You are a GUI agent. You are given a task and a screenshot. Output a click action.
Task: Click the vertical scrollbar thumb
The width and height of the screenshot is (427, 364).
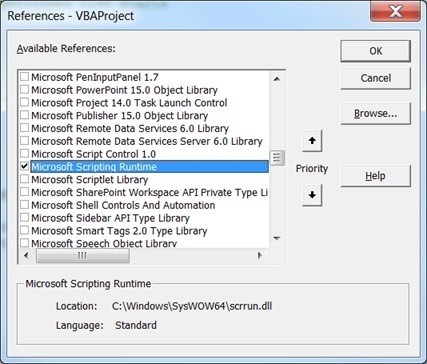tap(277, 157)
